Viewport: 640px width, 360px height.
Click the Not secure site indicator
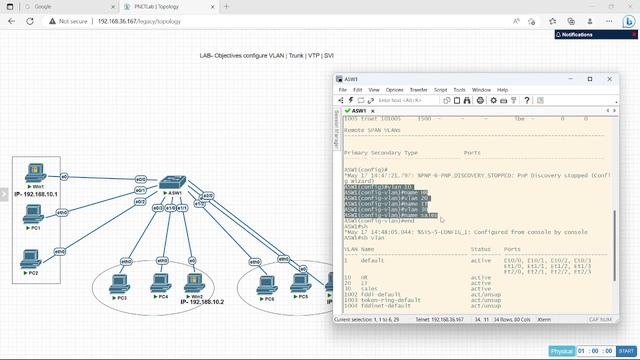pos(68,21)
